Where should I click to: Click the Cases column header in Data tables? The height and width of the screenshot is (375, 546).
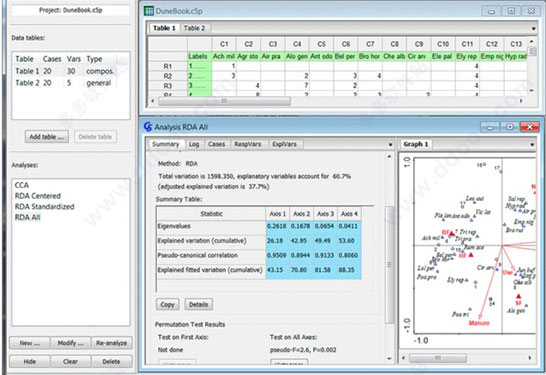click(x=52, y=59)
